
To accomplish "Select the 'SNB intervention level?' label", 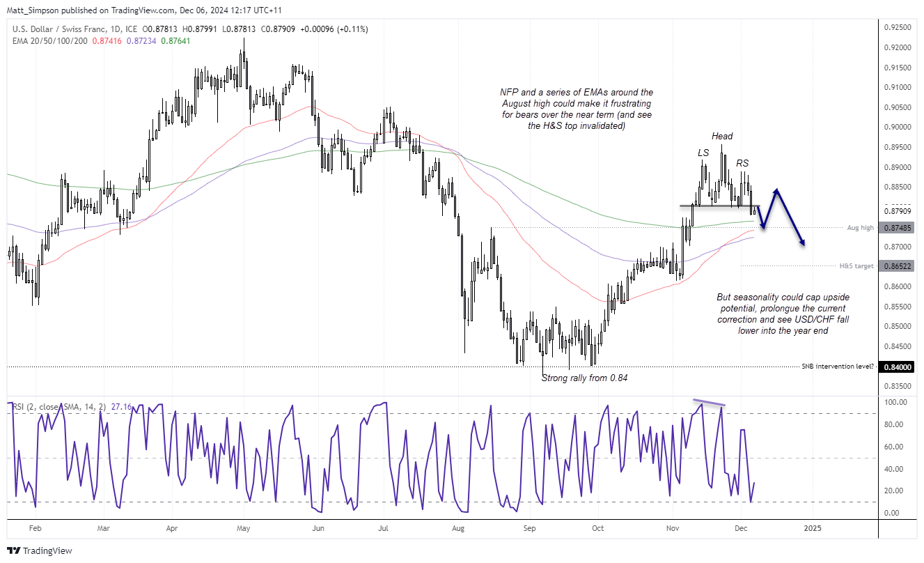I will tap(838, 367).
